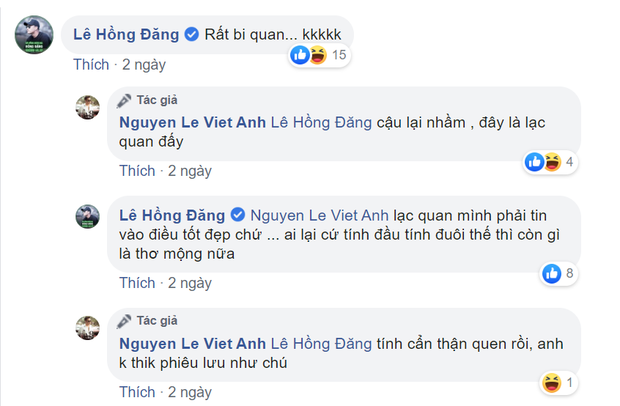View the haha reaction on the 'phiêu lưu' reply
This screenshot has height=406, width=620.
click(552, 382)
